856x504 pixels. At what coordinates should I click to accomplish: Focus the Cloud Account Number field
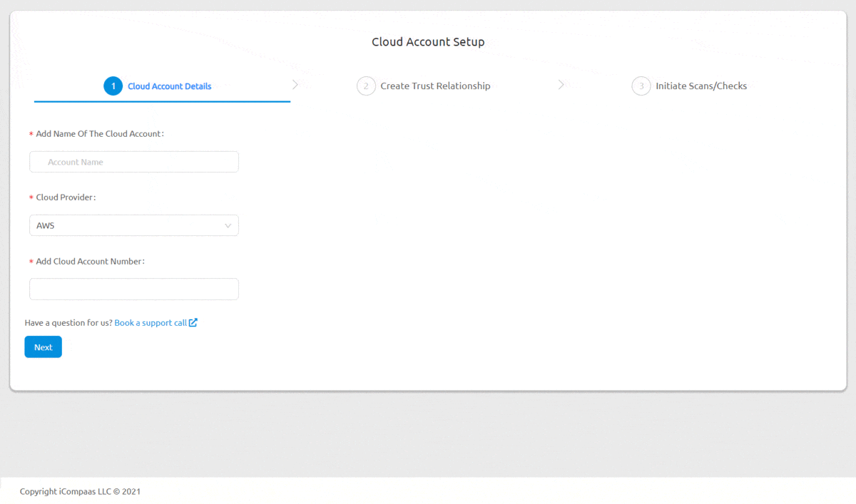click(x=133, y=289)
